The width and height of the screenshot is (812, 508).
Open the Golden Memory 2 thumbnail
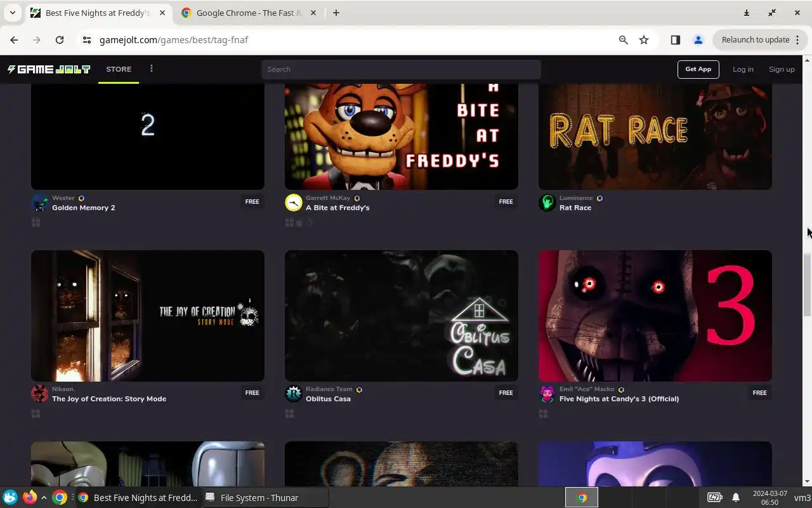click(148, 137)
